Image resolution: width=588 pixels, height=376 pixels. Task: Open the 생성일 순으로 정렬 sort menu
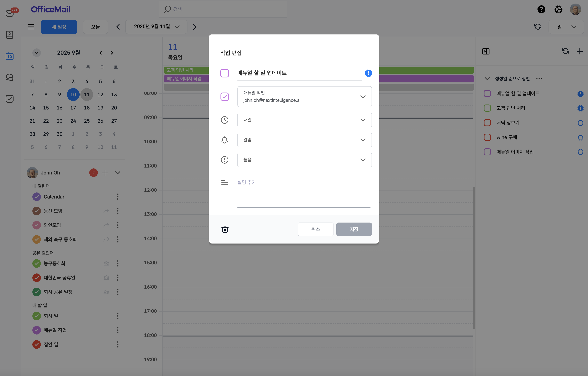pos(512,79)
